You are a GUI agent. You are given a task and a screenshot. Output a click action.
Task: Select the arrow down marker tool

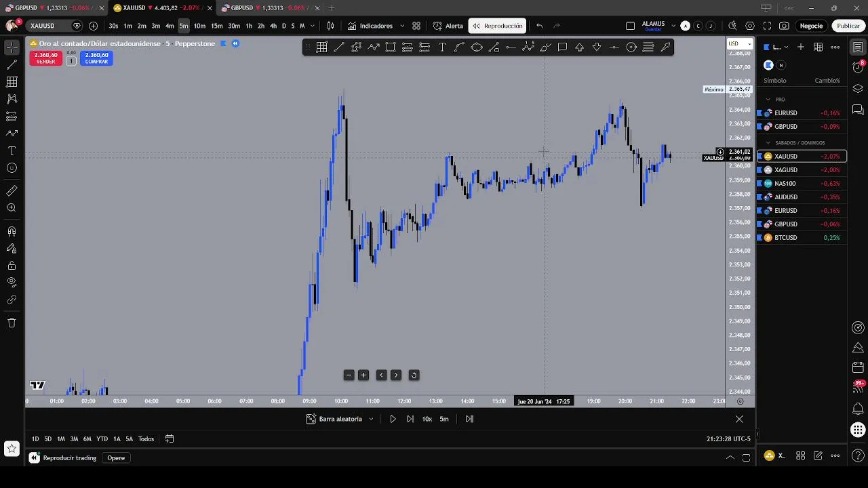pos(597,47)
